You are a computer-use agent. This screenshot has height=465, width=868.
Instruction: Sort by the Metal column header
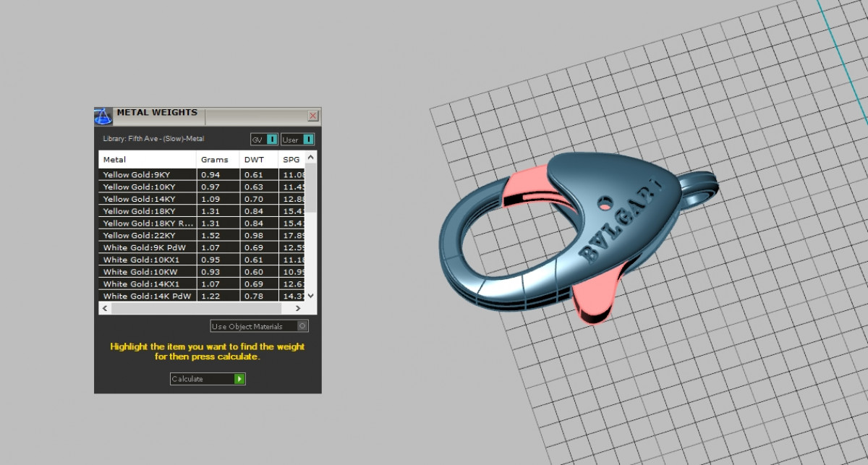tap(148, 160)
